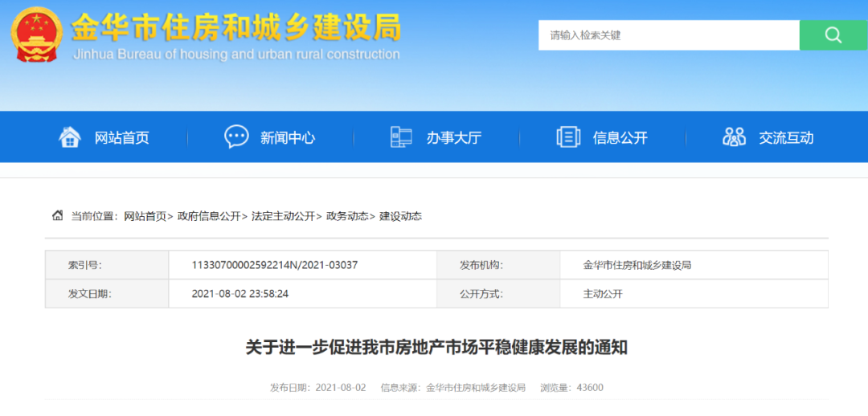Click the 金华市住房和城乡建设局 site title

[236, 29]
